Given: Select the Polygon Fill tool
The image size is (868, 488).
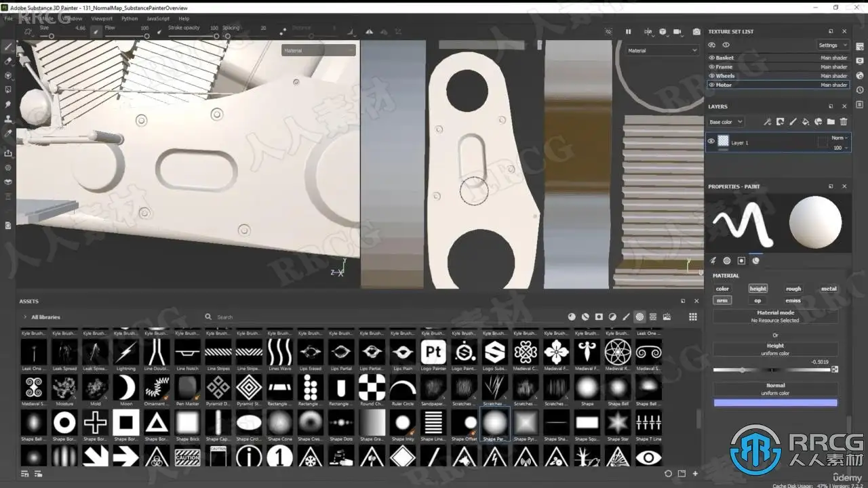Looking at the screenshot, I should pyautogui.click(x=8, y=89).
